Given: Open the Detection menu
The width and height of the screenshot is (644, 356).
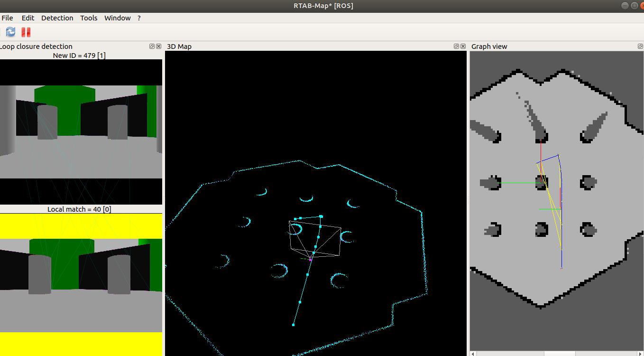Looking at the screenshot, I should click(x=57, y=18).
